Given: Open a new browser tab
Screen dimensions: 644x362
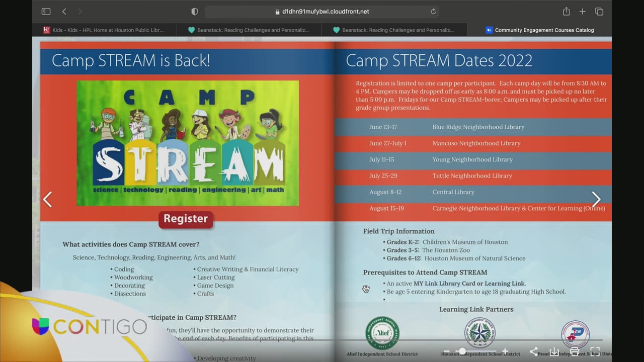Looking at the screenshot, I should 582,12.
